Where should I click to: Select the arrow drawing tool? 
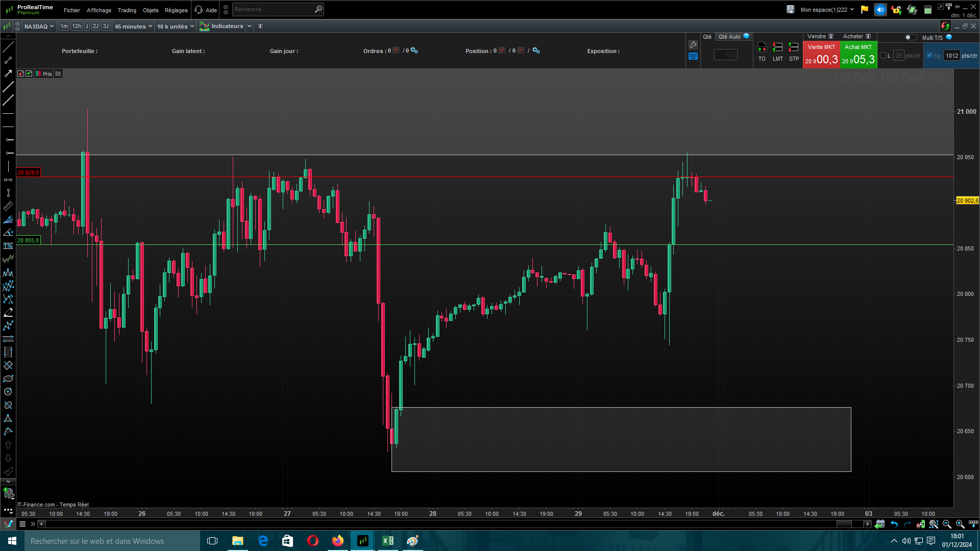(x=8, y=74)
